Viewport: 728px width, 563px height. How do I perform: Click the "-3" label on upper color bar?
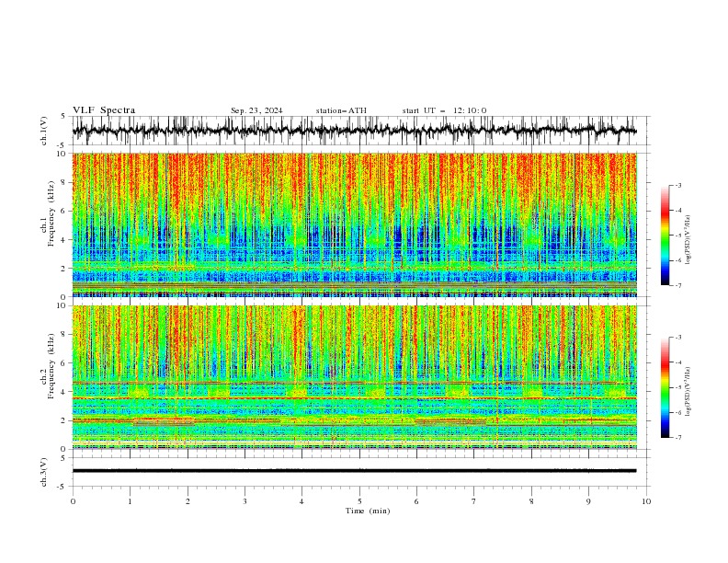pyautogui.click(x=678, y=185)
